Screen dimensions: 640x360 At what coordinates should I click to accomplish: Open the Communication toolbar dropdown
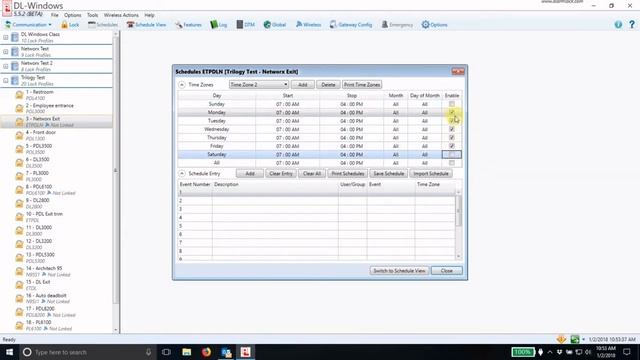(x=29, y=24)
